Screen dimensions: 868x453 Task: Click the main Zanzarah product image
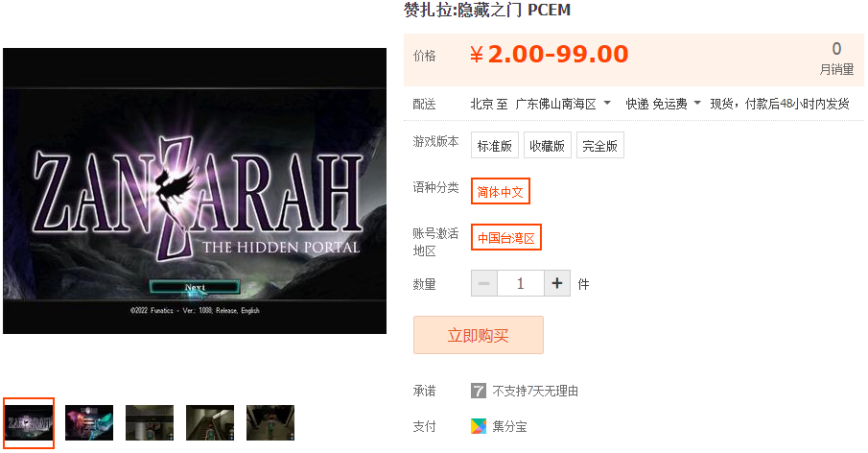tap(195, 191)
